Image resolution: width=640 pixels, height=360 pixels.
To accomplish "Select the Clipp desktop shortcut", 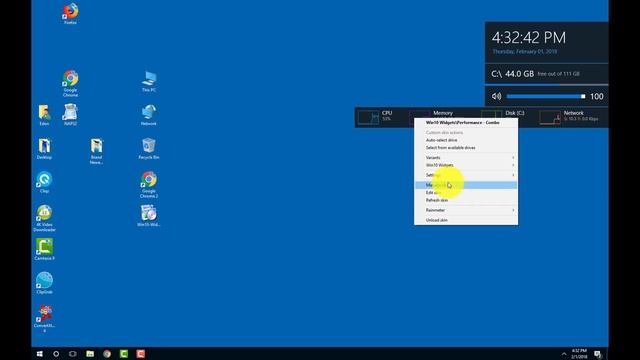I will click(44, 182).
